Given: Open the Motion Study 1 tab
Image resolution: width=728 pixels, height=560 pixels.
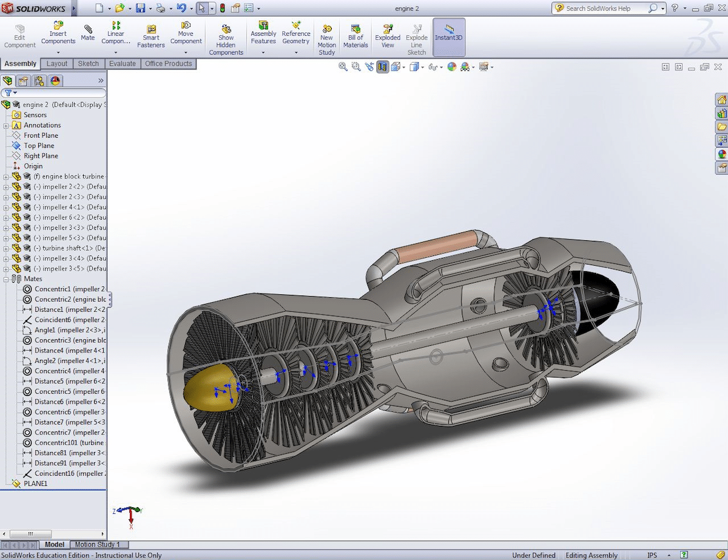Looking at the screenshot, I should (x=97, y=544).
